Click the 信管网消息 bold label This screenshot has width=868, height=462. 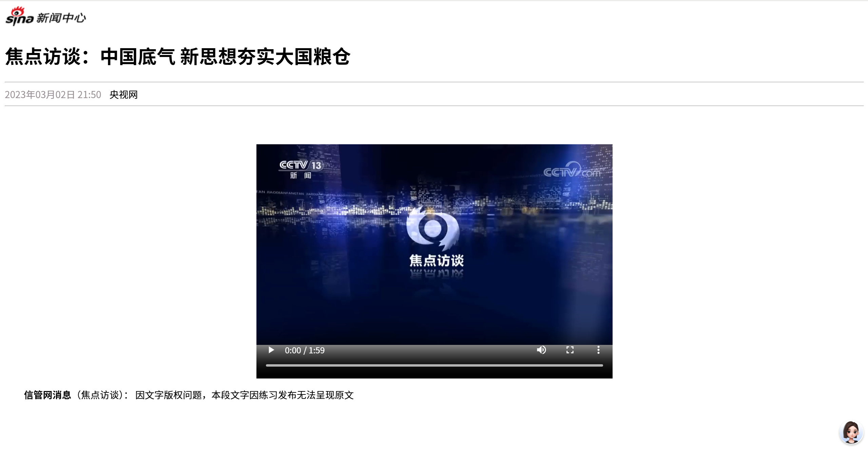(x=48, y=395)
